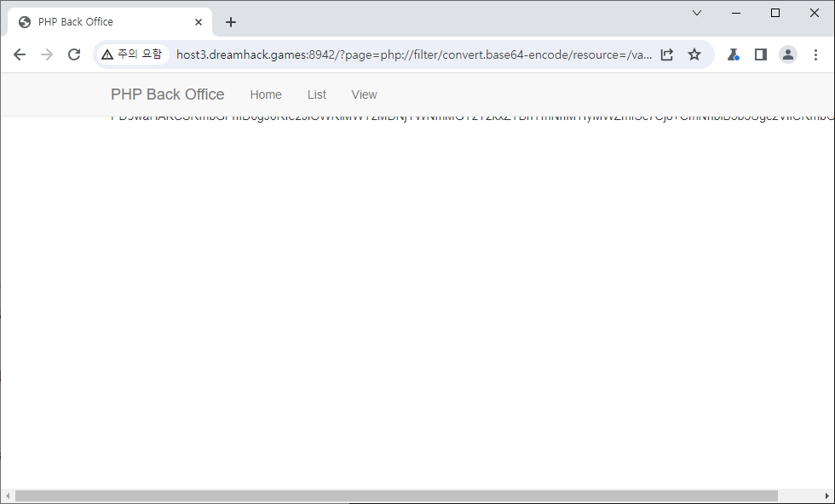Share this page via share icon
The image size is (835, 504).
[x=667, y=54]
